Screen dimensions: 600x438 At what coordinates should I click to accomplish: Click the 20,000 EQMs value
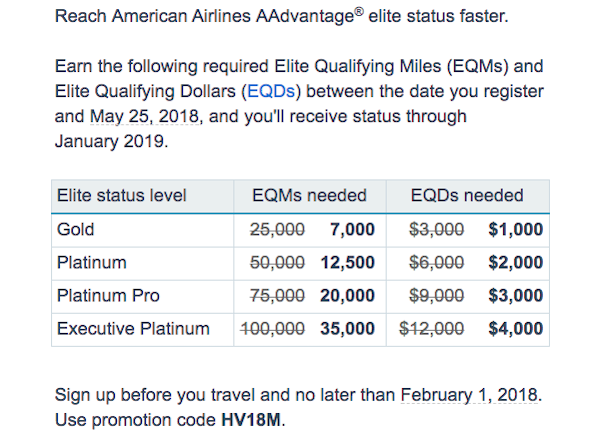point(347,296)
